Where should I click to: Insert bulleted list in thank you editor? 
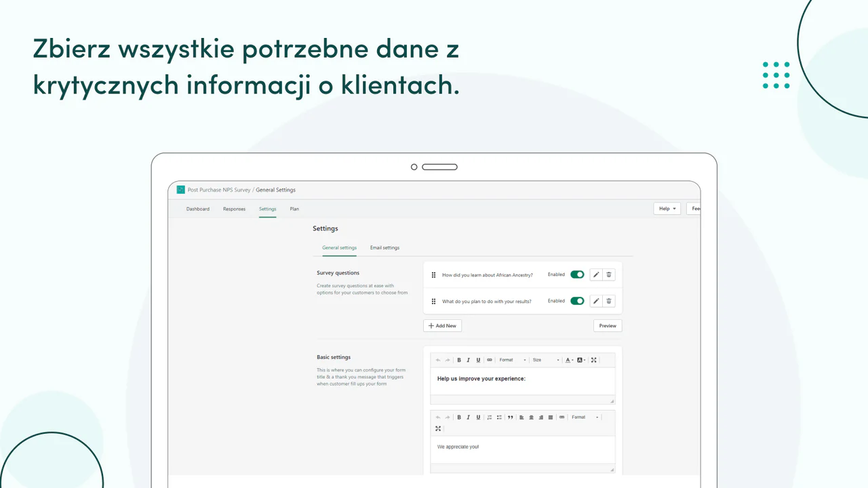499,418
